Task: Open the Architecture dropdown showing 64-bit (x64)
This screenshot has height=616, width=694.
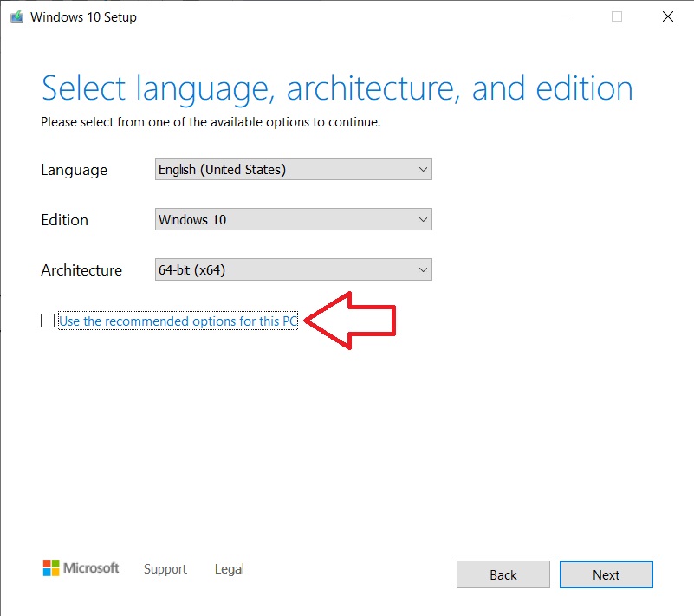Action: 293,270
